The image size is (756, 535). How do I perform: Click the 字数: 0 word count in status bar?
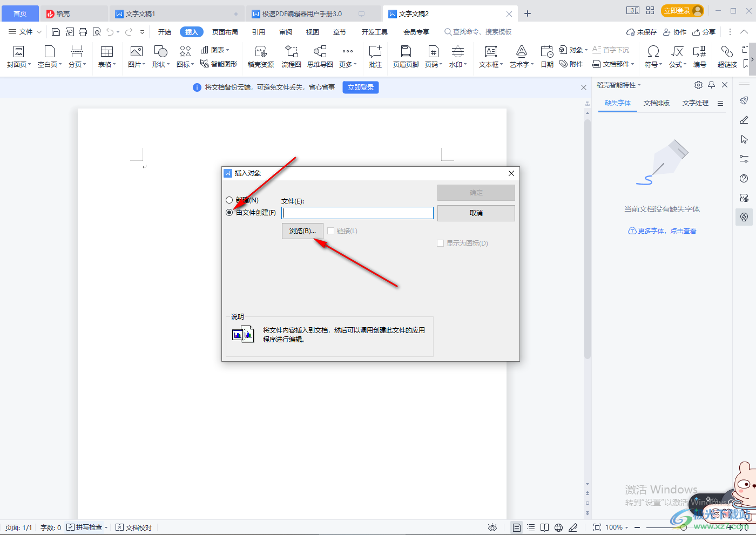pos(51,527)
